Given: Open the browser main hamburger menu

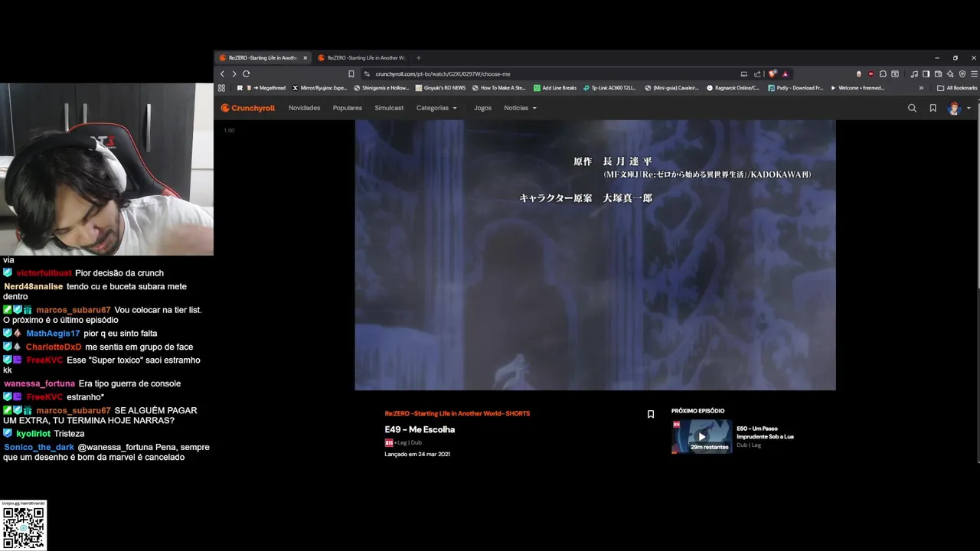Looking at the screenshot, I should (974, 73).
